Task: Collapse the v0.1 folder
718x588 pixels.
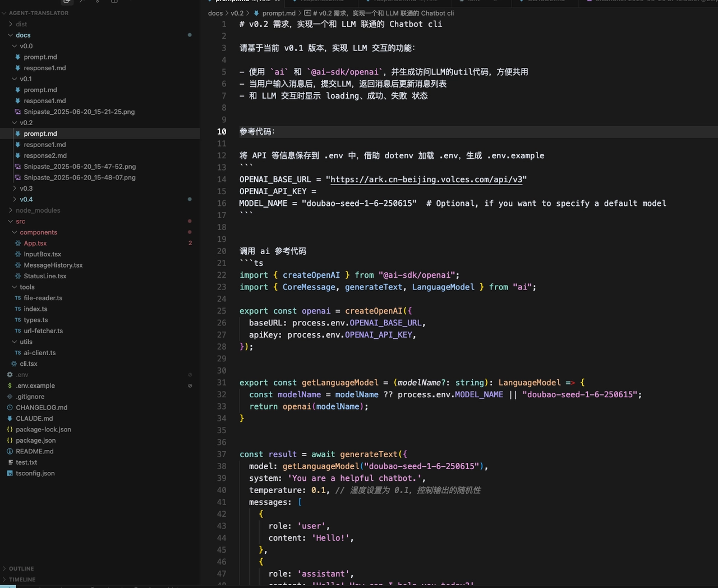Action: pos(14,79)
